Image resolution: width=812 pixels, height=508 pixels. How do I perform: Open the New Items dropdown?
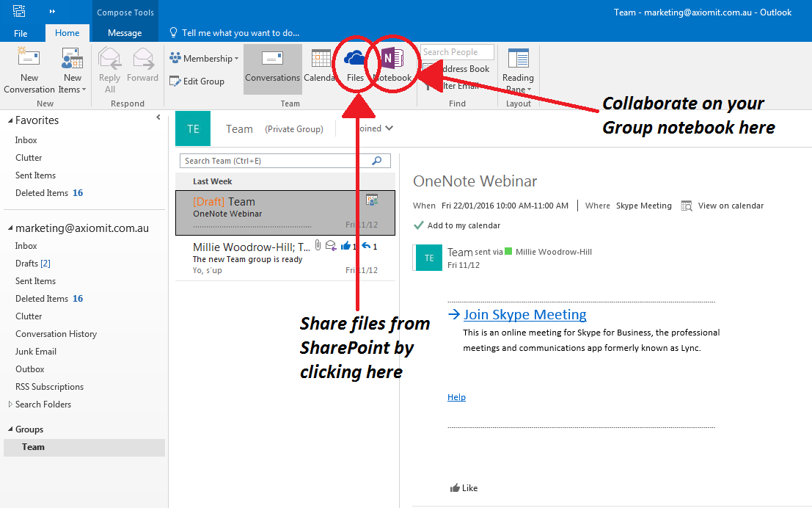[x=72, y=70]
